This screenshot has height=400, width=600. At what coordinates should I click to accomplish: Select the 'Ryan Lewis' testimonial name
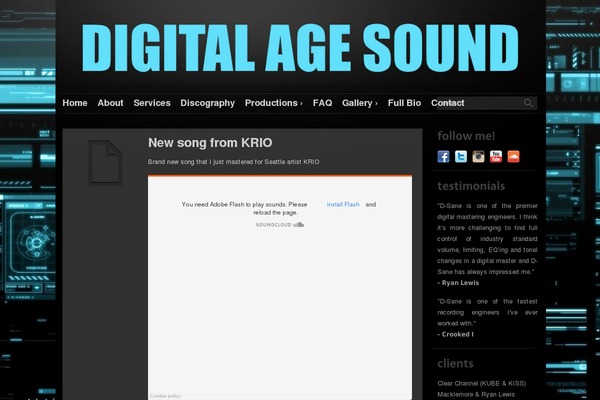tap(460, 283)
